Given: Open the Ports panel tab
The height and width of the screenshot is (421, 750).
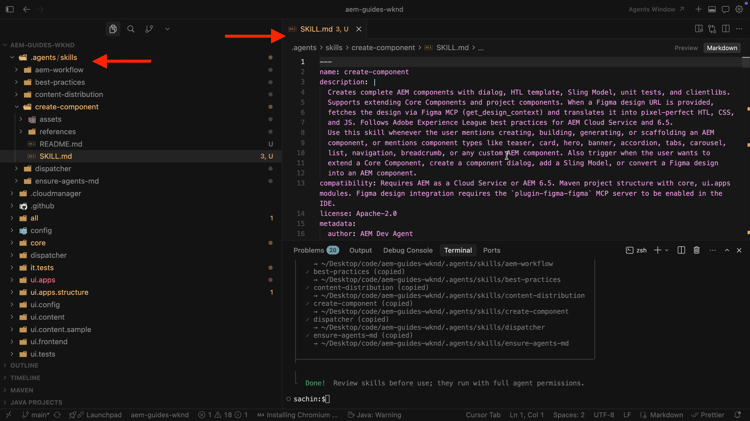Looking at the screenshot, I should (x=491, y=250).
